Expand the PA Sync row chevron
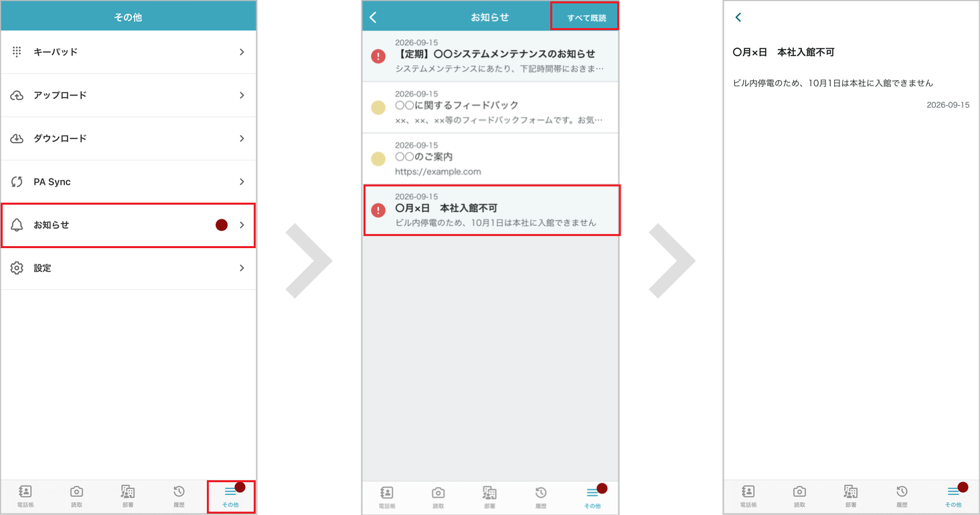Viewport: 980px width, 515px height. (x=242, y=182)
